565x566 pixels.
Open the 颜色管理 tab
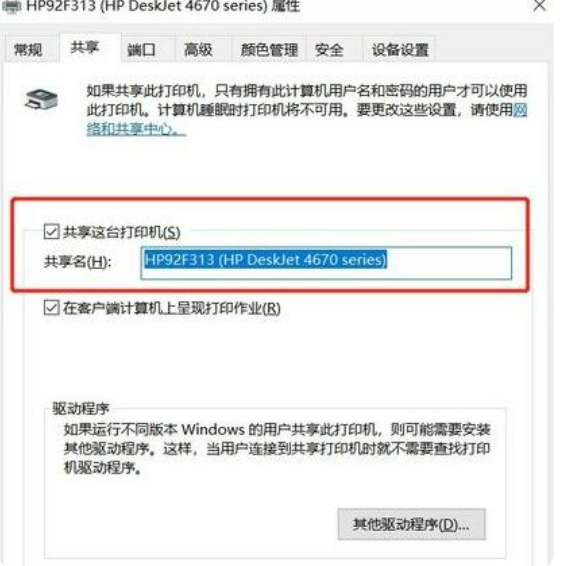tap(269, 50)
